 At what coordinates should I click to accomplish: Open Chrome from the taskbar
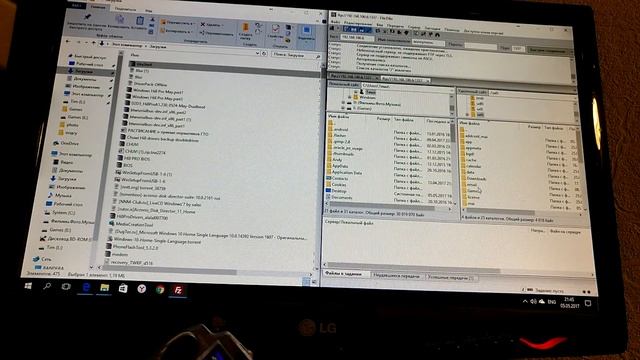pyautogui.click(x=160, y=289)
